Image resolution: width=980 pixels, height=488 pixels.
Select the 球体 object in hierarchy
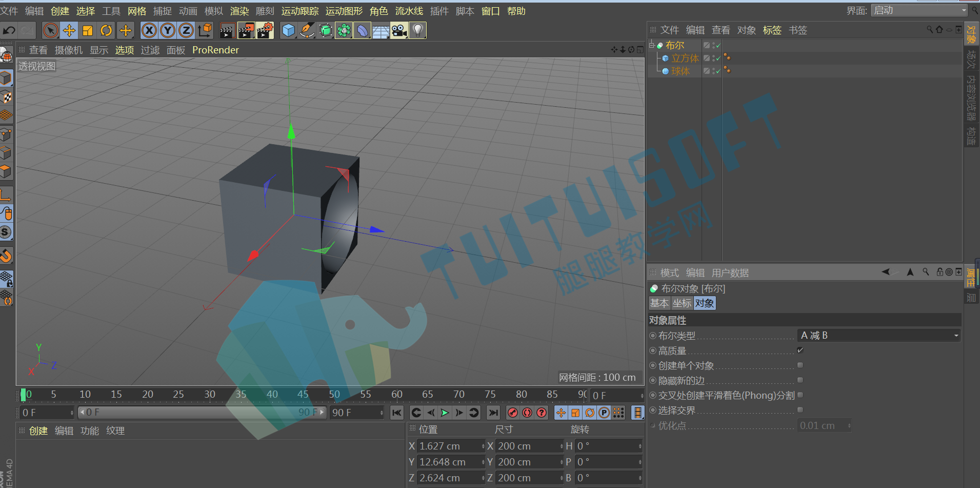coord(681,71)
